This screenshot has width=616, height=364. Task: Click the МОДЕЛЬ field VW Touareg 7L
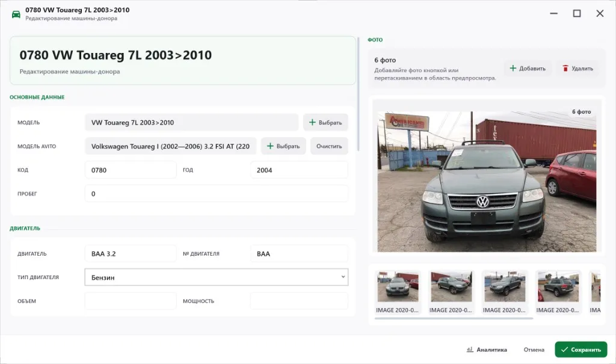191,122
